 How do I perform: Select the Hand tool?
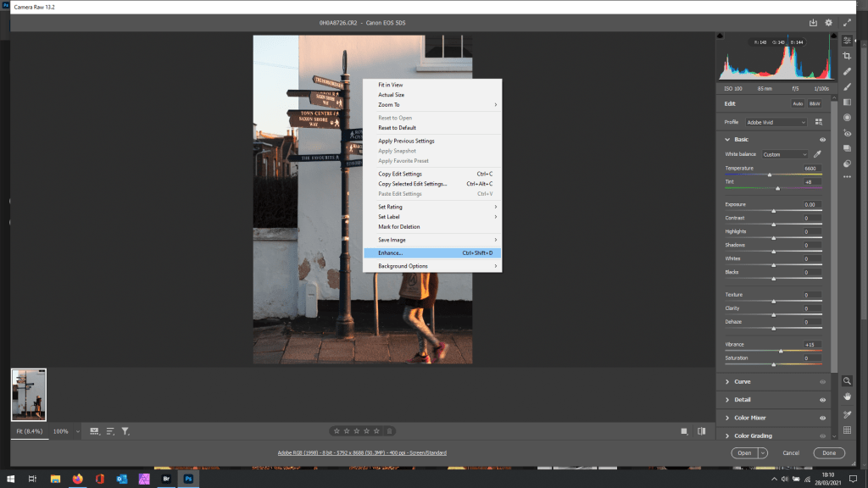[847, 396]
